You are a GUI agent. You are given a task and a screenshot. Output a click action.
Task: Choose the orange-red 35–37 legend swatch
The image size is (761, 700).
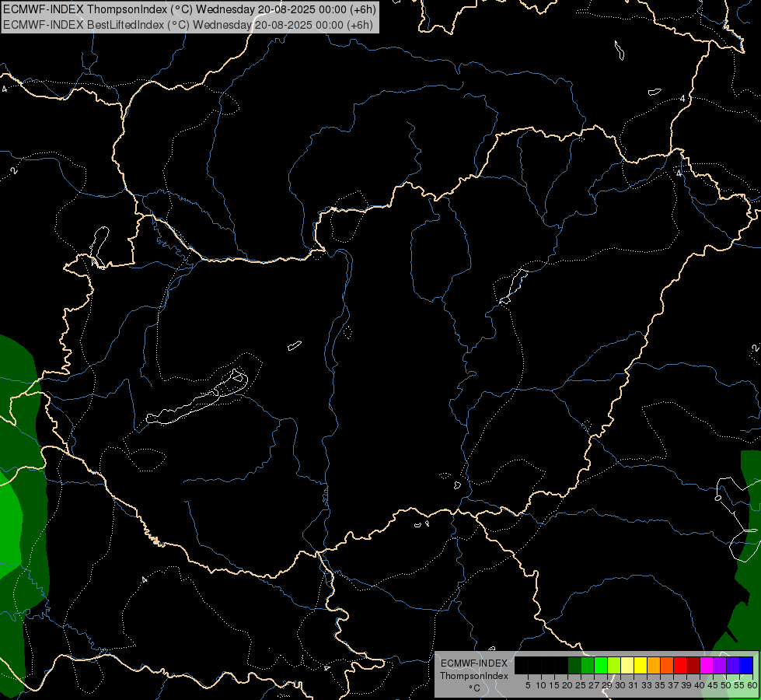coord(667,665)
